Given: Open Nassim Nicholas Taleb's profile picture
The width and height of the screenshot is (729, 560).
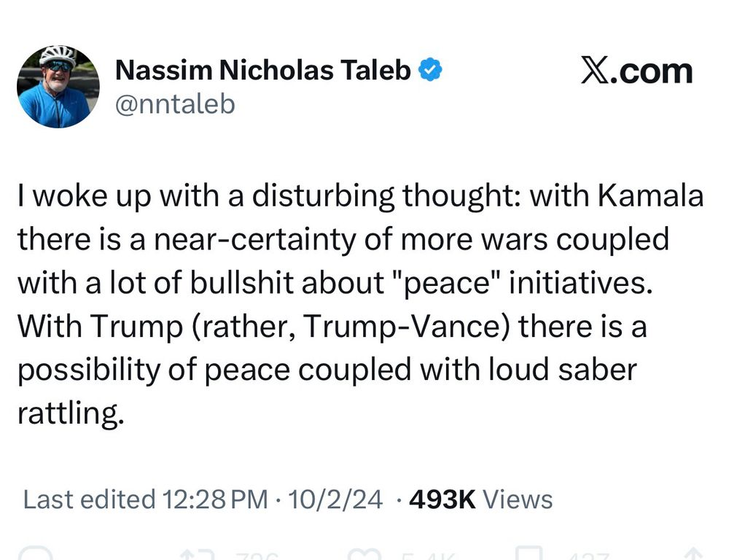Looking at the screenshot, I should [58, 87].
